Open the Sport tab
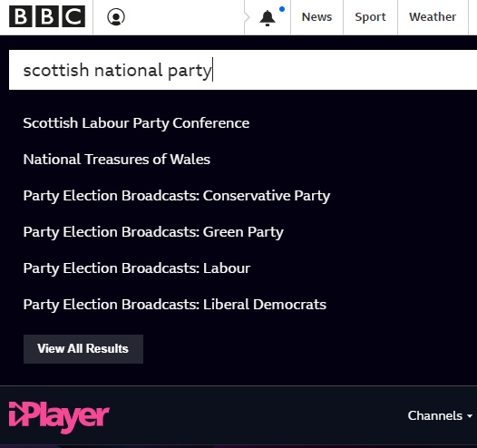 [x=370, y=17]
